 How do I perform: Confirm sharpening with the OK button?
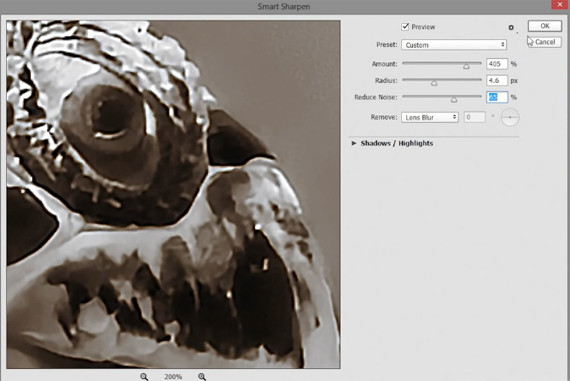click(545, 26)
